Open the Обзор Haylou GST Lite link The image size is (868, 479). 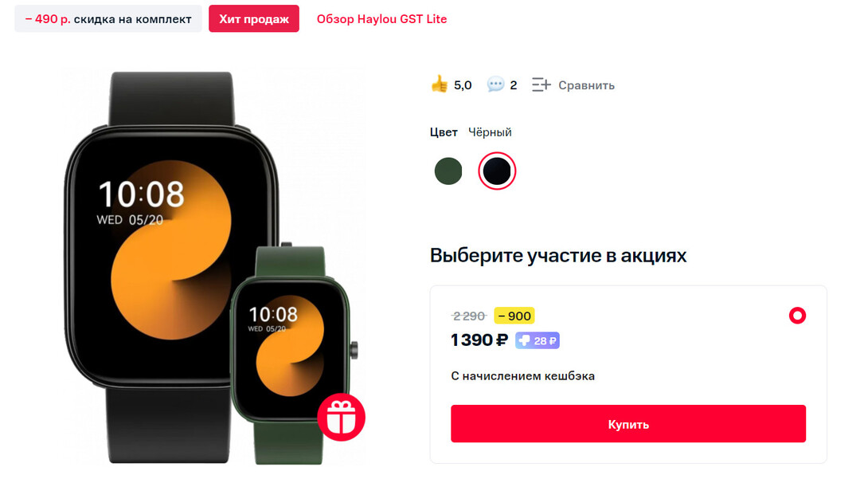coord(381,19)
